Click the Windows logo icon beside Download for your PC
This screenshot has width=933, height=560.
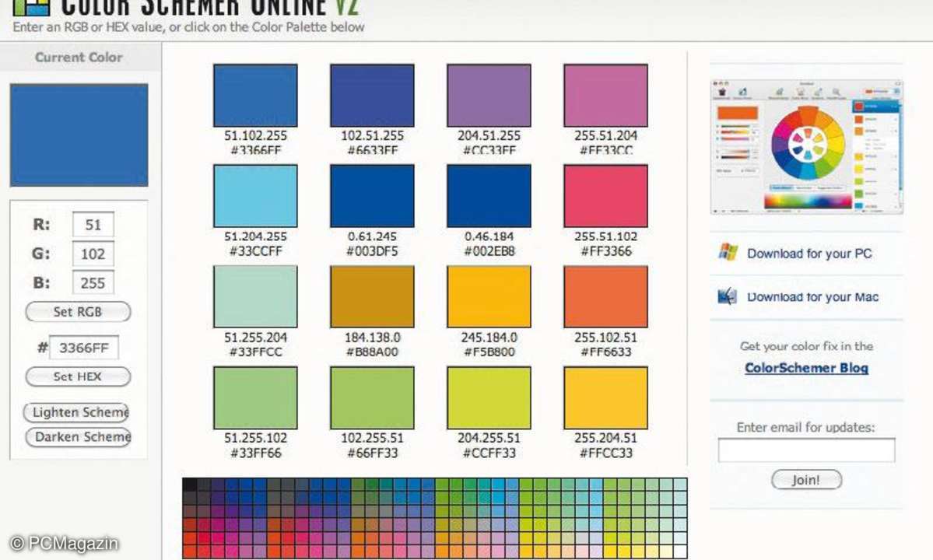tap(727, 252)
